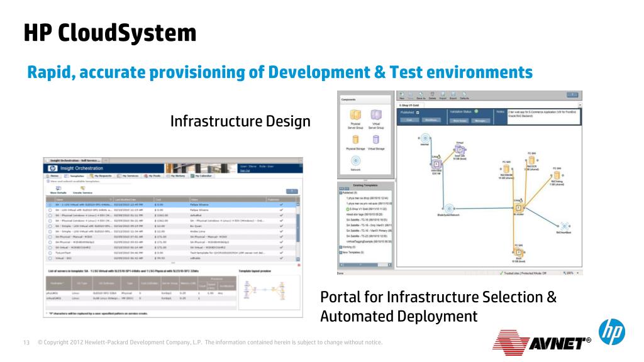644x362 pixels.
Task: Click the Notes text field
Action: (543, 116)
